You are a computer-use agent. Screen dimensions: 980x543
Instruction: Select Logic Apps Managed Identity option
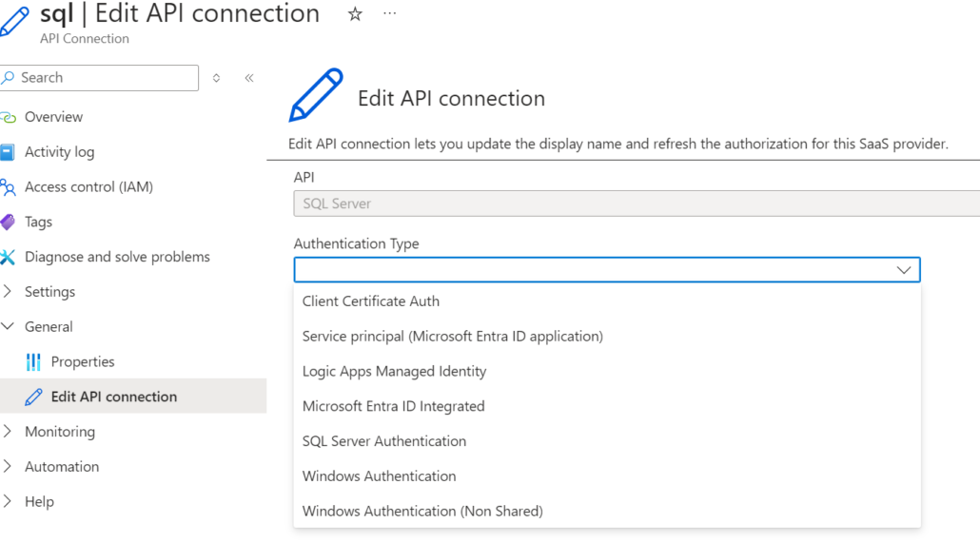(x=607, y=371)
